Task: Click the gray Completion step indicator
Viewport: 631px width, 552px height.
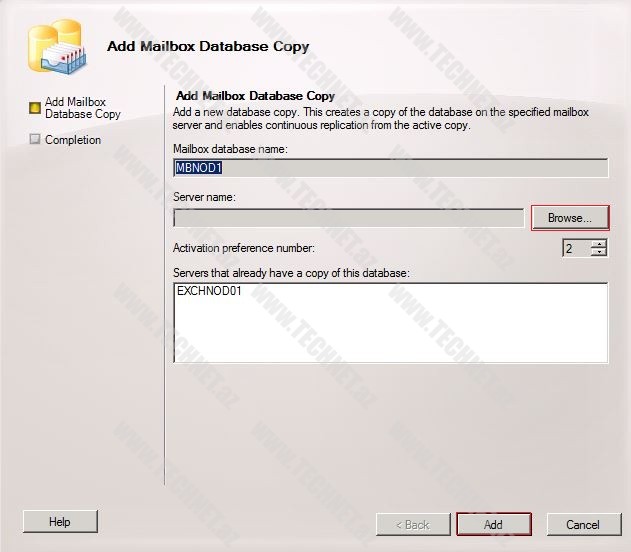Action: (x=35, y=140)
